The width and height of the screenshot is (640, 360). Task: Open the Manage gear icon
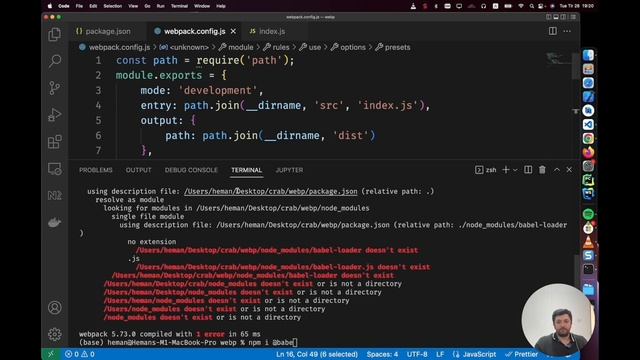click(x=55, y=334)
